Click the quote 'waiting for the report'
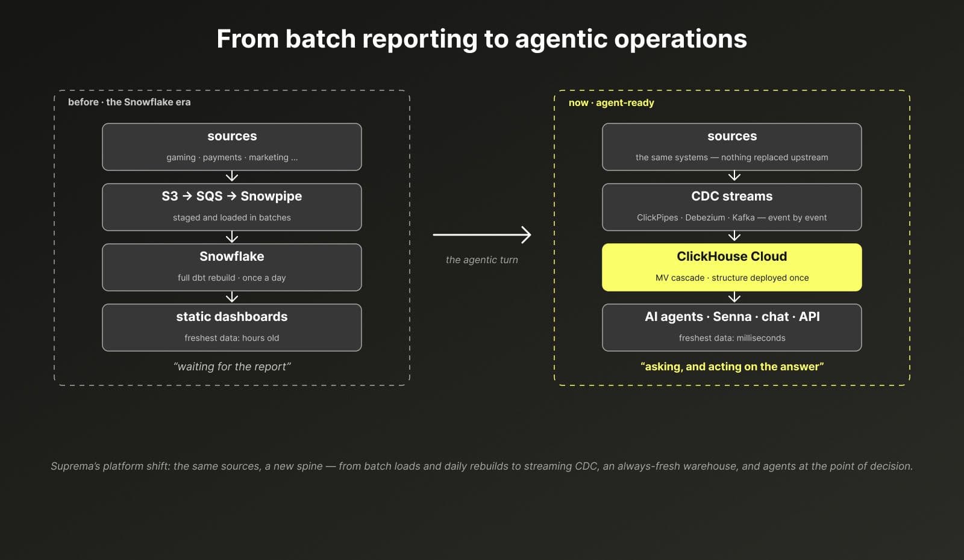 click(x=232, y=367)
